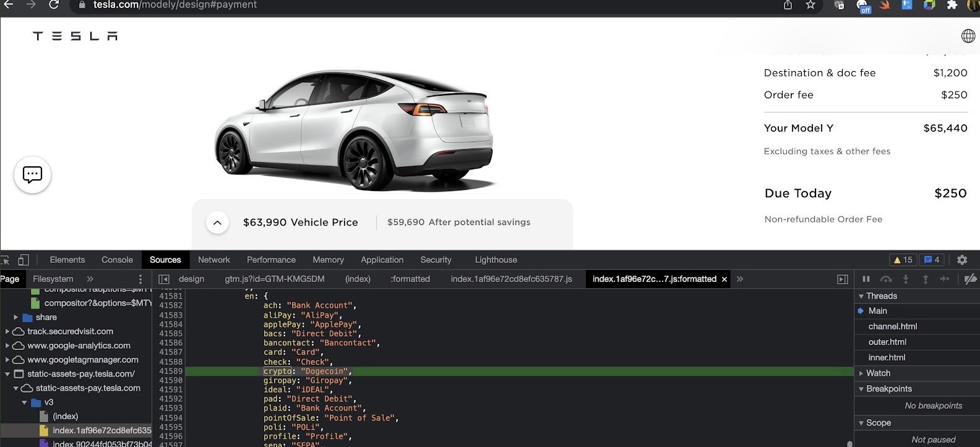This screenshot has width=980, height=447.
Task: Expand track.securedvisit.com domain
Action: pyautogui.click(x=7, y=331)
